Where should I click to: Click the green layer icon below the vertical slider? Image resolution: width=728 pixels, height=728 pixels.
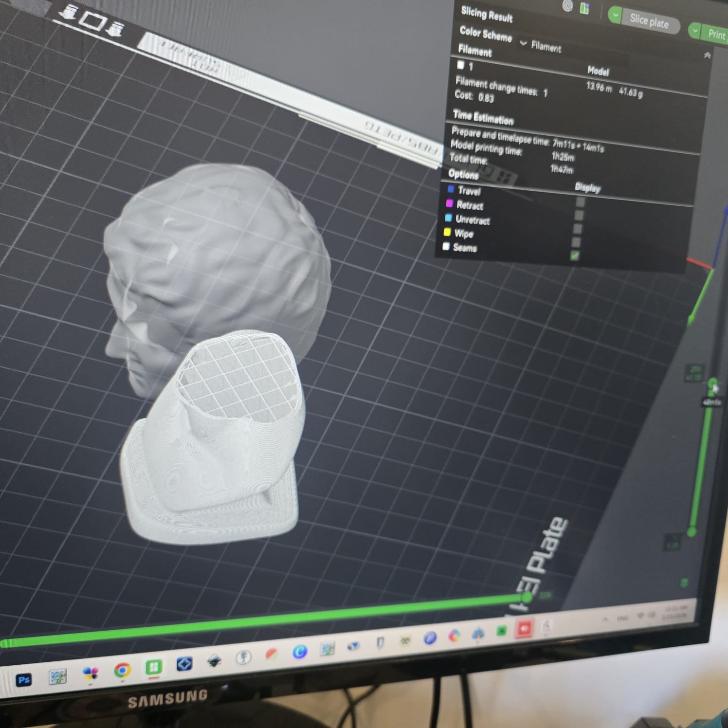(684, 582)
